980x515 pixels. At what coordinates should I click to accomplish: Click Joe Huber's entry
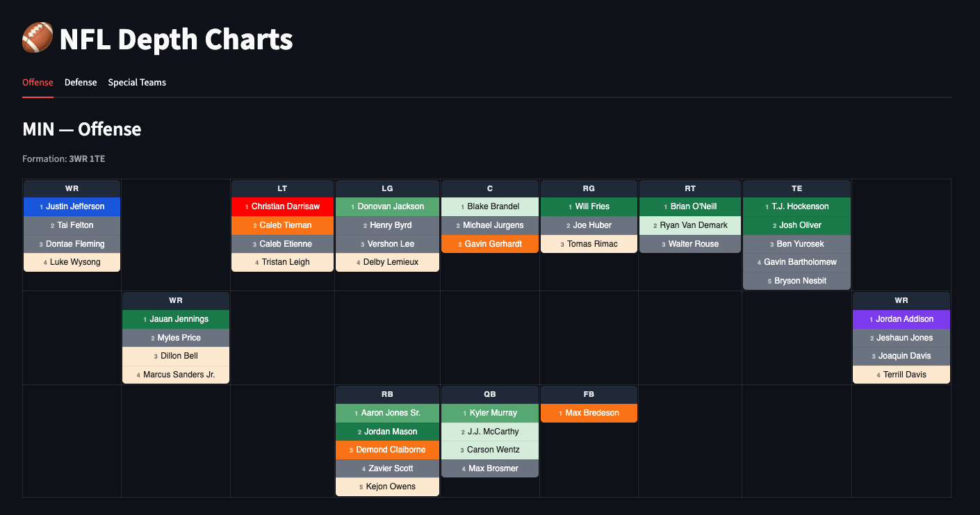click(589, 225)
